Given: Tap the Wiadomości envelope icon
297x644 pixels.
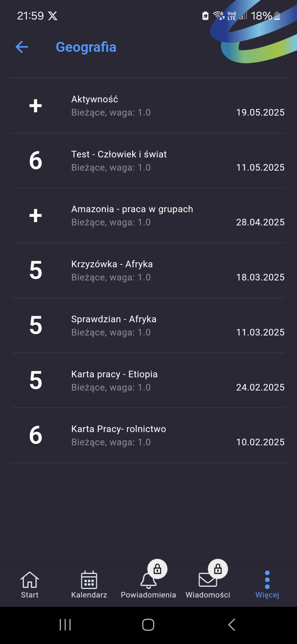Looking at the screenshot, I should (x=207, y=580).
